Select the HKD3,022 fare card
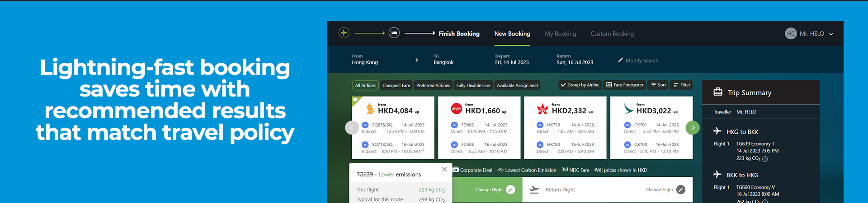 [x=651, y=128]
